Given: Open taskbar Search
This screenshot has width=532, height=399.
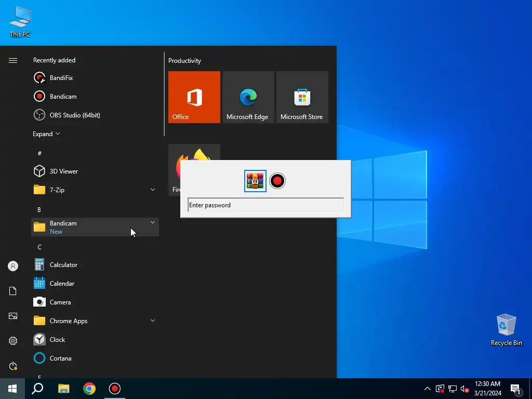Looking at the screenshot, I should click(x=37, y=389).
